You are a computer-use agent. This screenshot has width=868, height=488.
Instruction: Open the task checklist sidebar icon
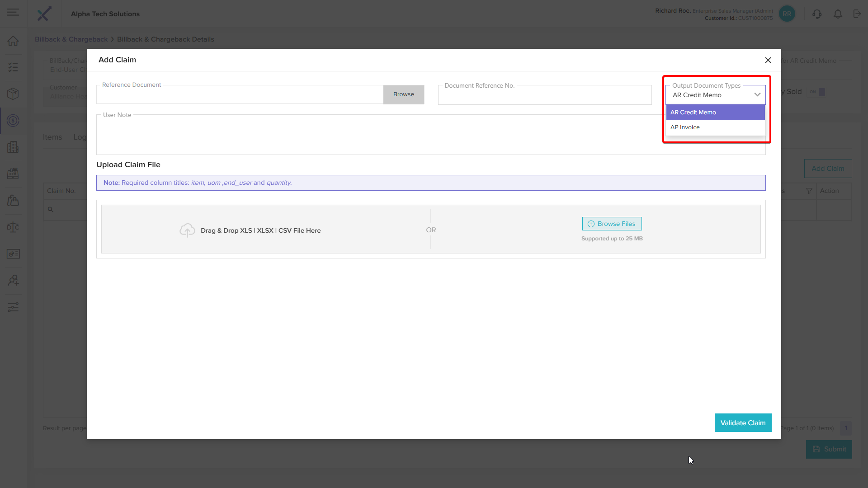pos(13,67)
